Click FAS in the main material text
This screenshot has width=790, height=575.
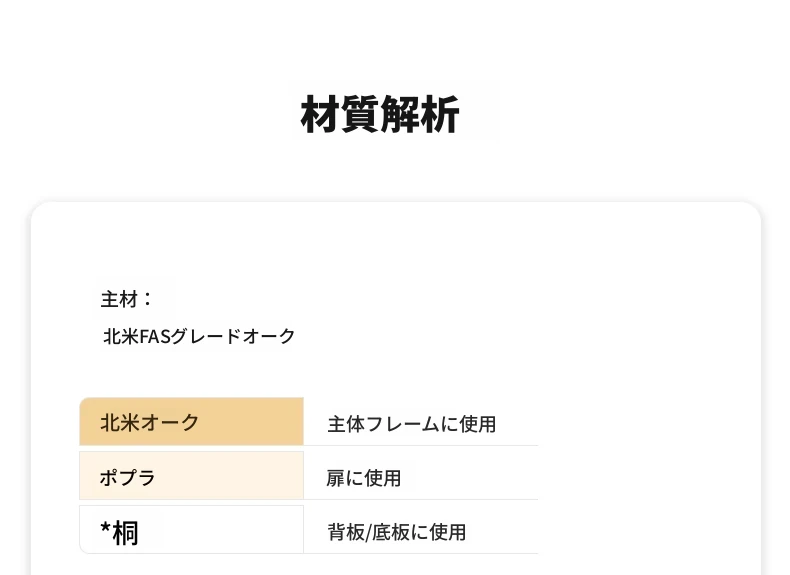click(155, 336)
